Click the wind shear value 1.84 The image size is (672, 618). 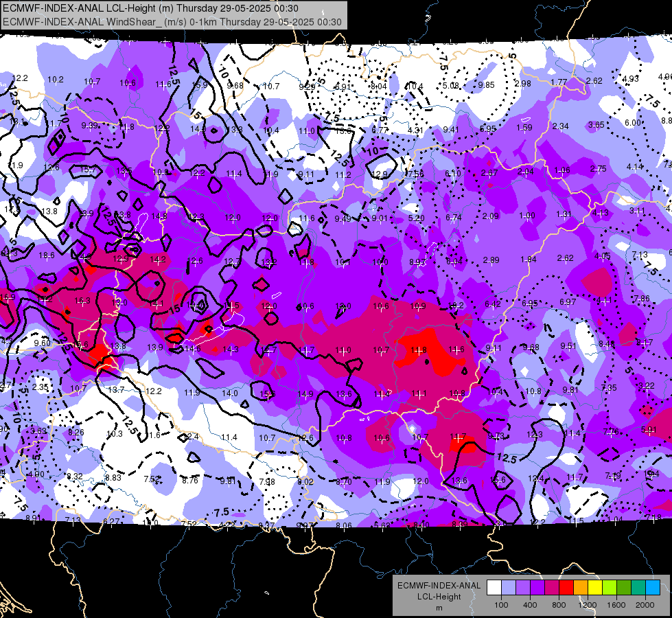[x=529, y=259]
